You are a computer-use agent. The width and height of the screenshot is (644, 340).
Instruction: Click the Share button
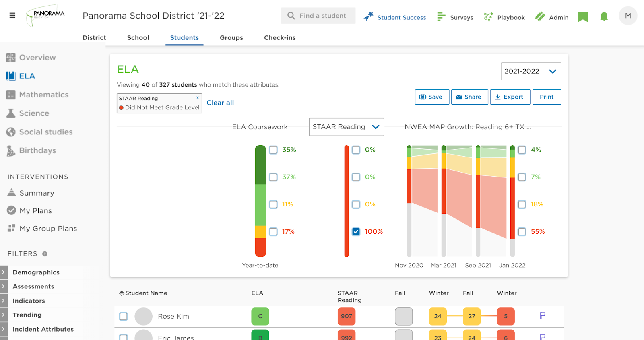[469, 97]
